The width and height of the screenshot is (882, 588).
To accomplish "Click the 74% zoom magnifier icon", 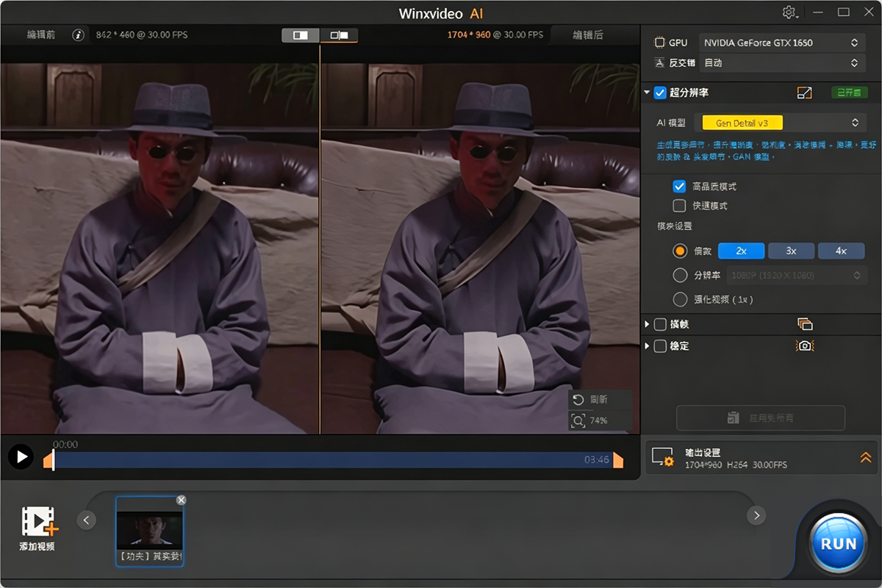I will tap(578, 420).
